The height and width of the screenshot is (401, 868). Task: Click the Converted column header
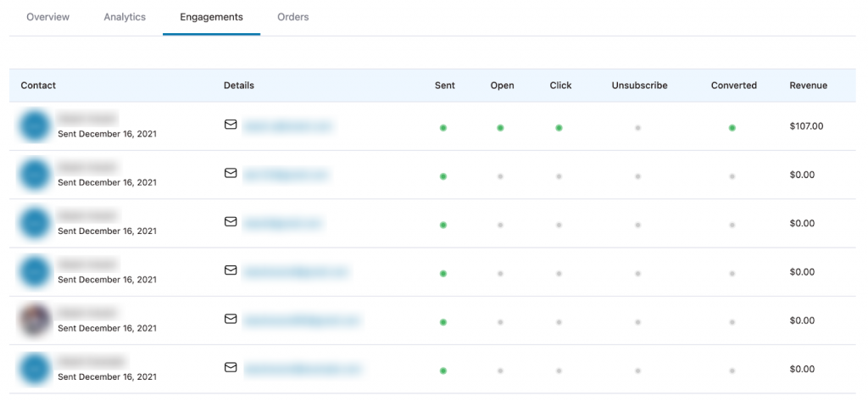click(734, 86)
